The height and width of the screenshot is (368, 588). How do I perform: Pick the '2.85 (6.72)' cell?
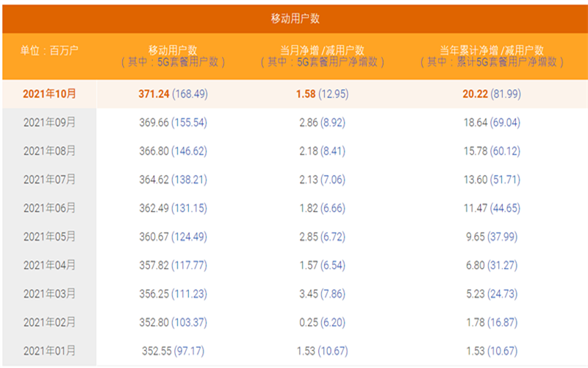coord(323,236)
